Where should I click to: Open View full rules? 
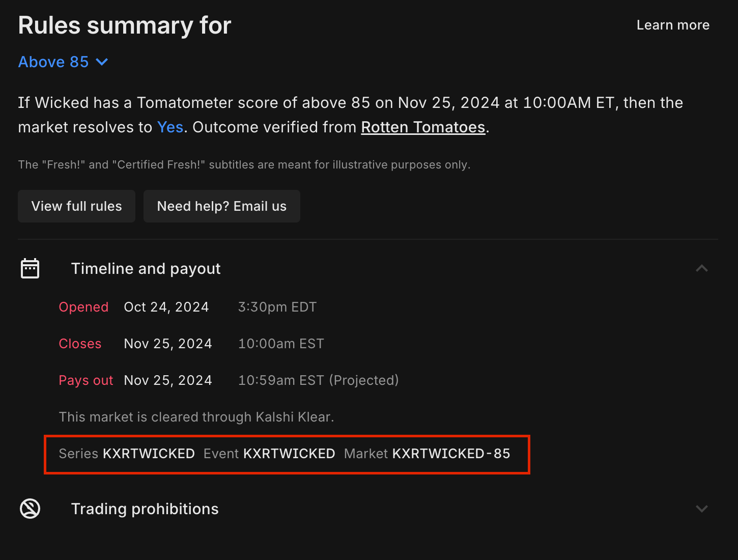[x=76, y=206]
